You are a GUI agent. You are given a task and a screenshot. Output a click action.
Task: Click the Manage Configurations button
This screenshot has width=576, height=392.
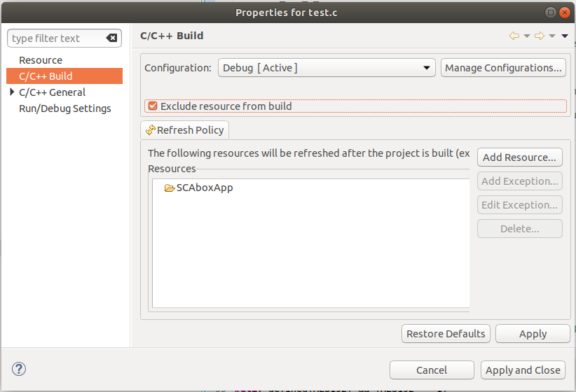(x=503, y=68)
